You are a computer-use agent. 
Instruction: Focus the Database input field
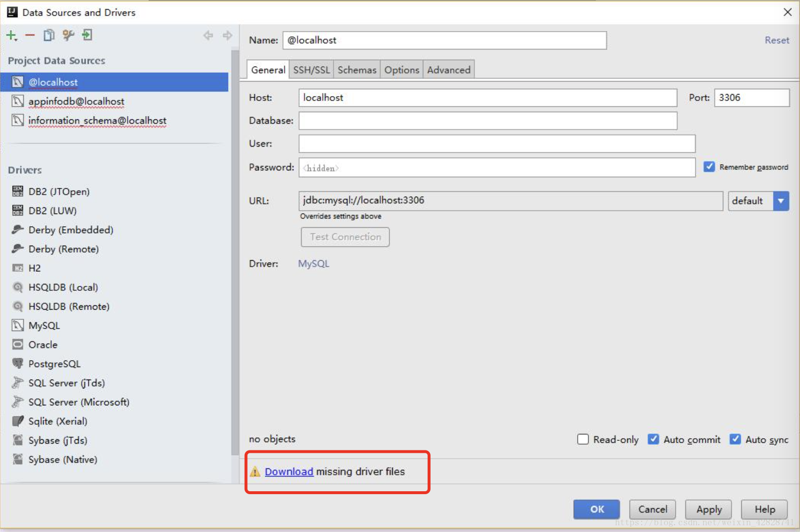click(488, 120)
